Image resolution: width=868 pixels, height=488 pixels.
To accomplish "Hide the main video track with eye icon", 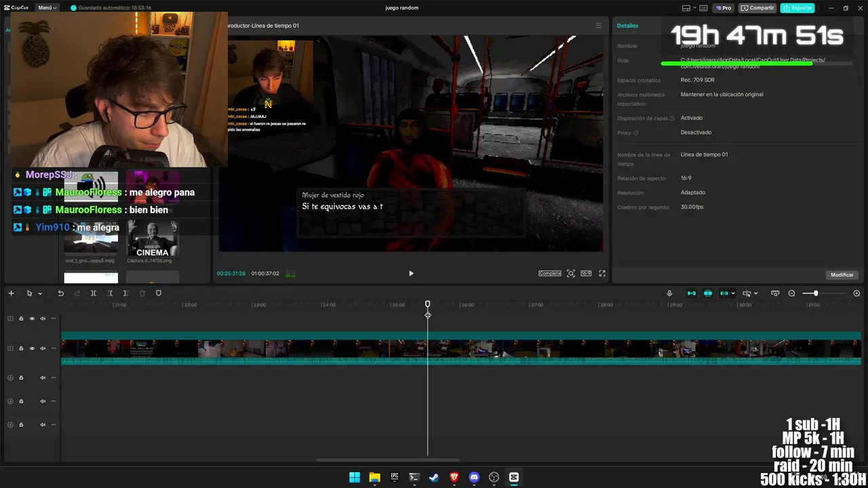I will (x=32, y=348).
